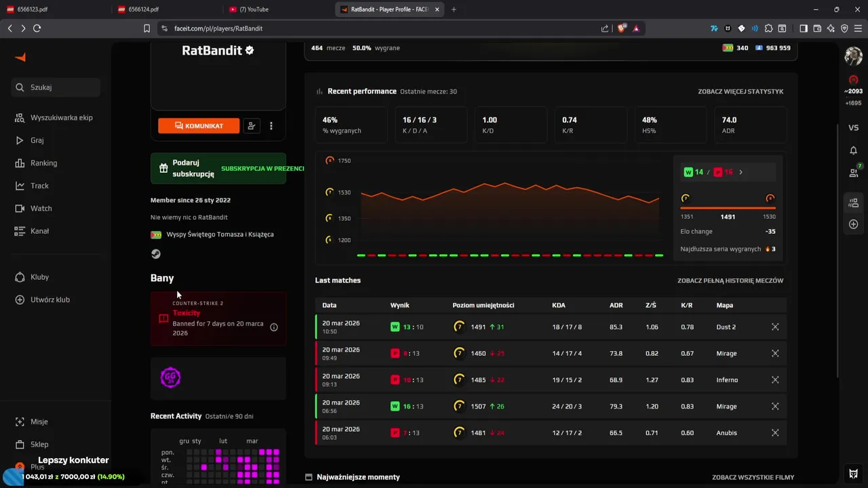Open the three-dot profile options menu

click(x=271, y=126)
